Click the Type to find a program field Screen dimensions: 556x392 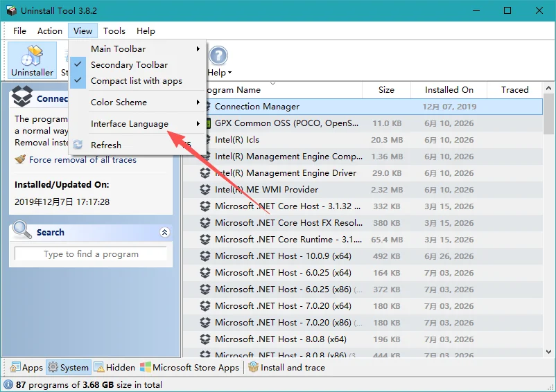[91, 254]
